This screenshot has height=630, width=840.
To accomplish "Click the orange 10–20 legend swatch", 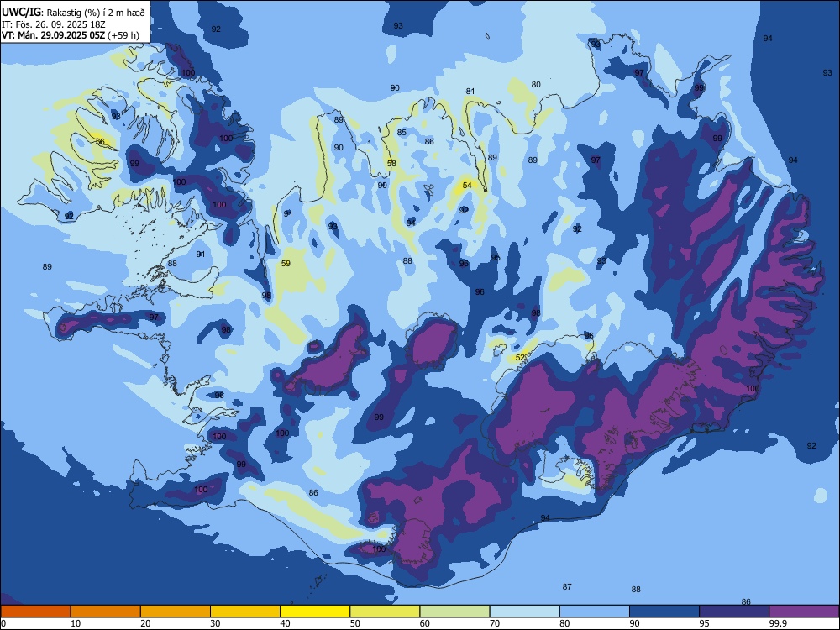I will pyautogui.click(x=106, y=612).
